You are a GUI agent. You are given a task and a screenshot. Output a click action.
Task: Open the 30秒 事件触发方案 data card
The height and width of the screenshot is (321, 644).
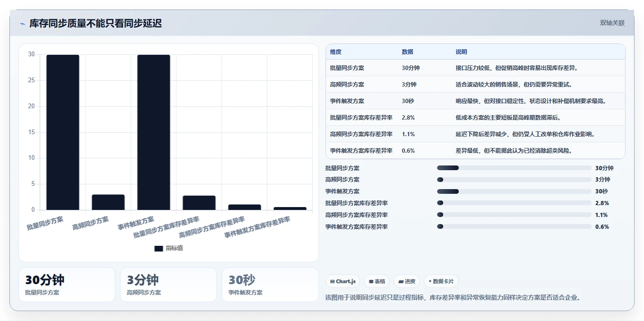pyautogui.click(x=270, y=285)
